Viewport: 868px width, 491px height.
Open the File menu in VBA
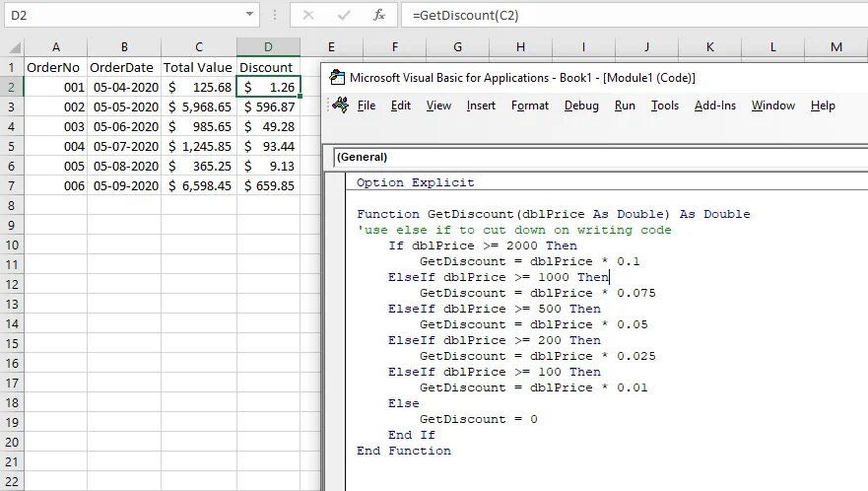tap(366, 105)
